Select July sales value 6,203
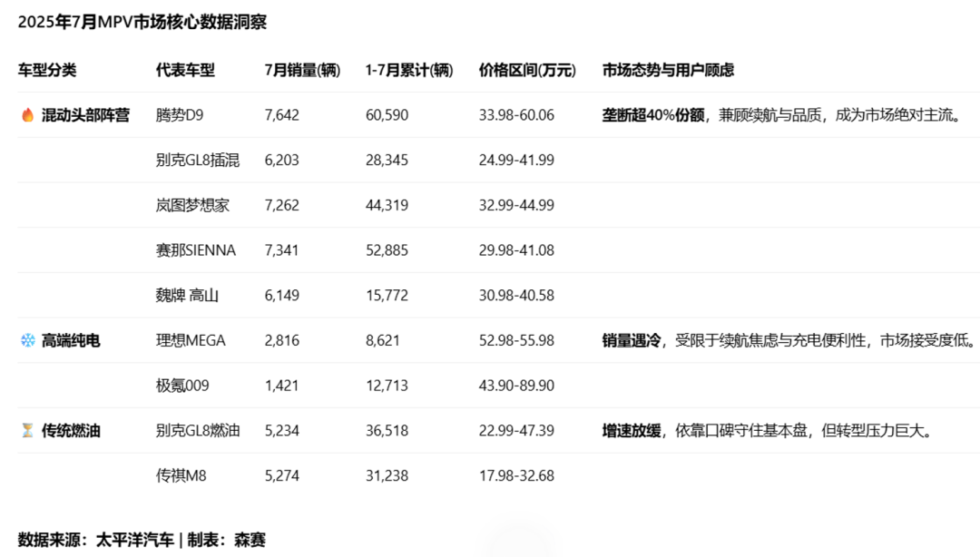 tap(282, 160)
